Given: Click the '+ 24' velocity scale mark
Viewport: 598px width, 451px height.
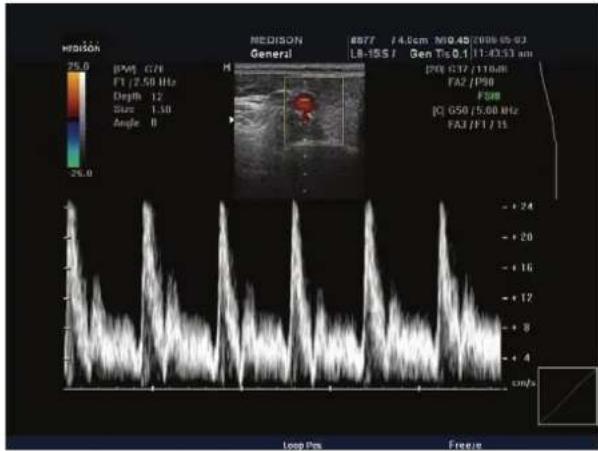Looking at the screenshot, I should point(517,207).
